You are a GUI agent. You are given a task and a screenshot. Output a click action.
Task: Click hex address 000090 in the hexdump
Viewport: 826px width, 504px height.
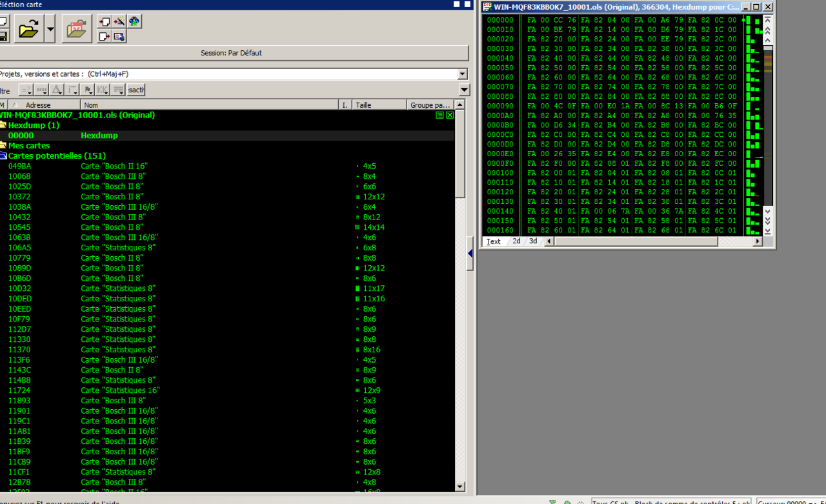point(500,106)
